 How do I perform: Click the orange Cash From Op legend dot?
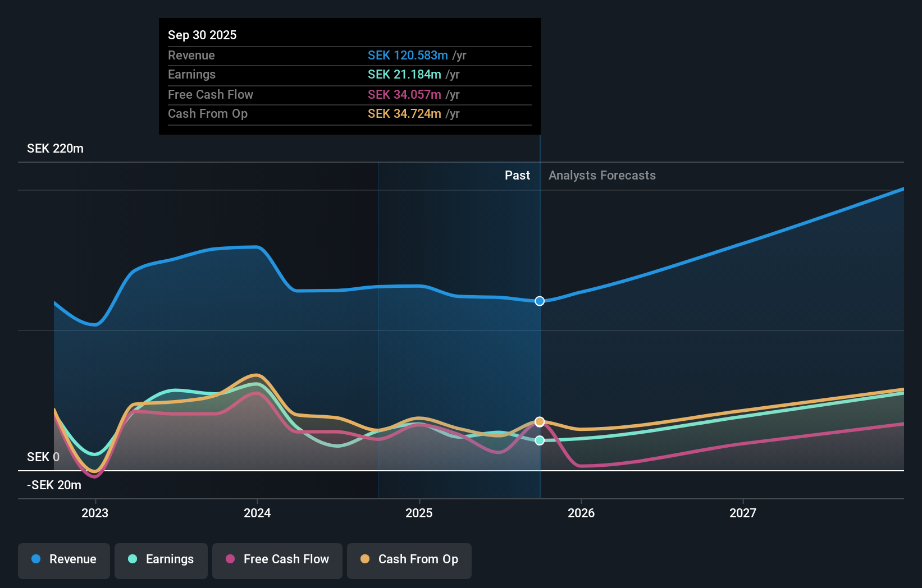point(366,559)
